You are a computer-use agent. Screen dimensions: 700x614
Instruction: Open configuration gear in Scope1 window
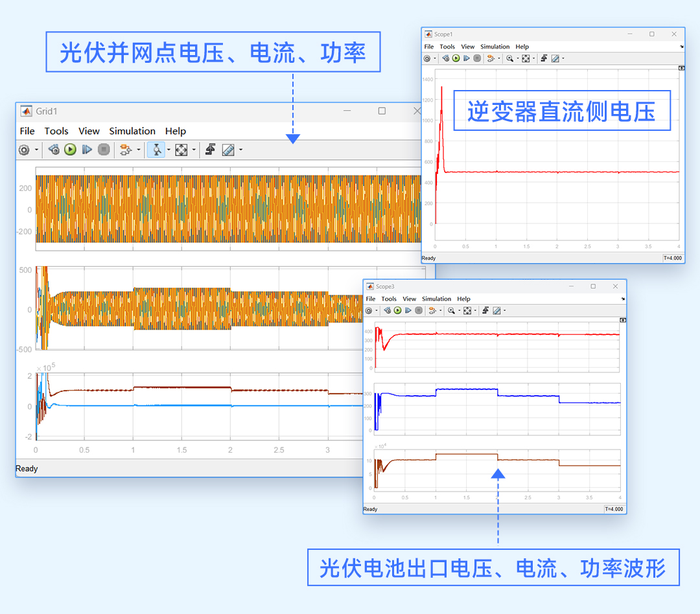coord(427,58)
